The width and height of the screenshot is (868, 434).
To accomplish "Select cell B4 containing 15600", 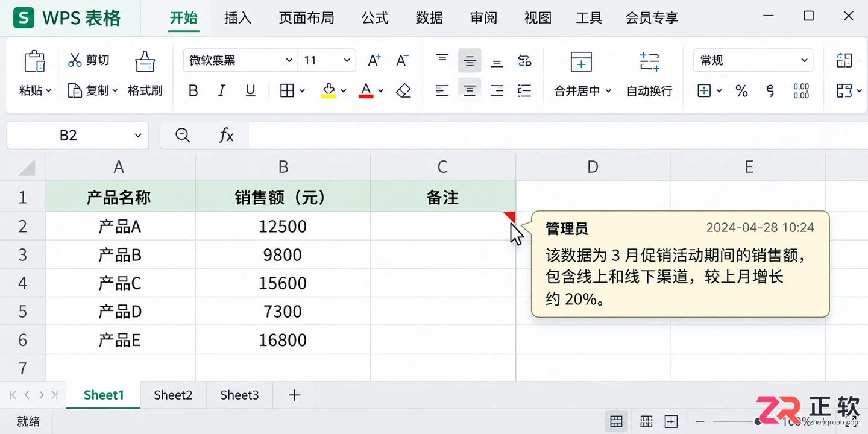I will click(283, 283).
